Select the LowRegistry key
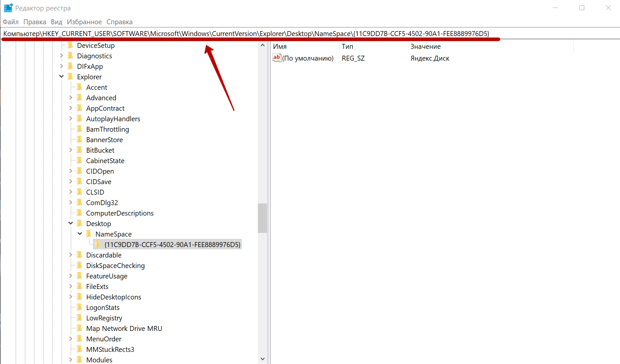 (x=104, y=318)
